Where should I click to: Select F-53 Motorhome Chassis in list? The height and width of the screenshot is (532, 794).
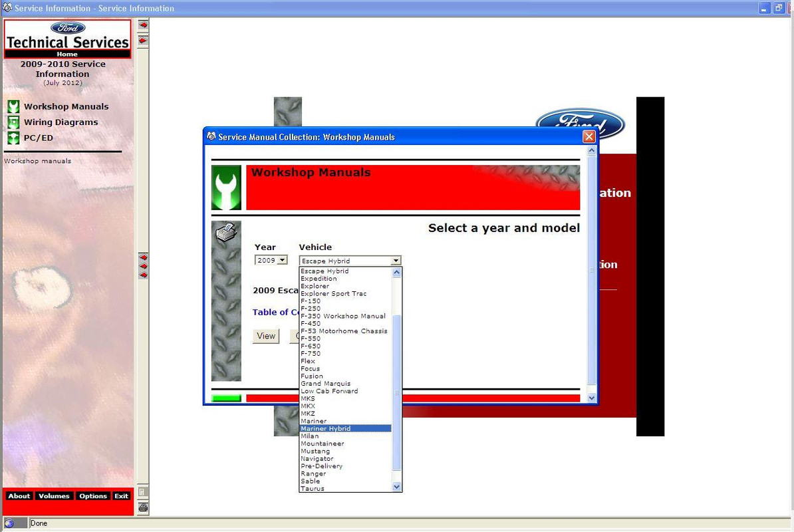pyautogui.click(x=344, y=331)
